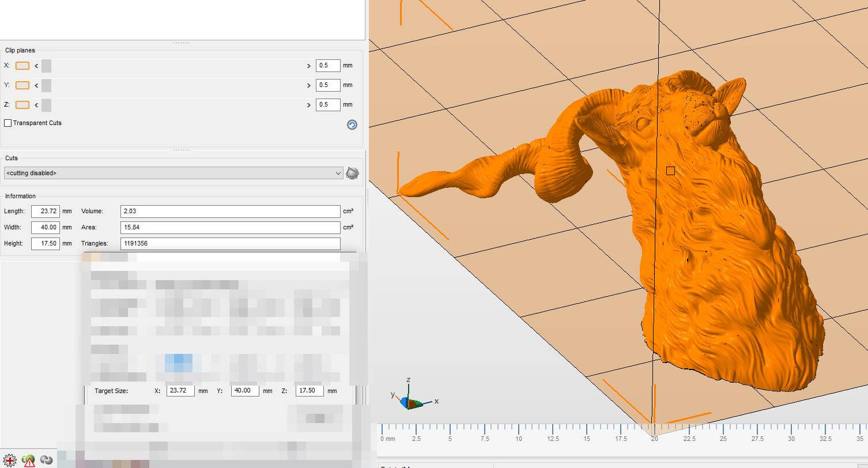Select the Target Size Y input field
This screenshot has height=468, width=868.
tap(244, 391)
